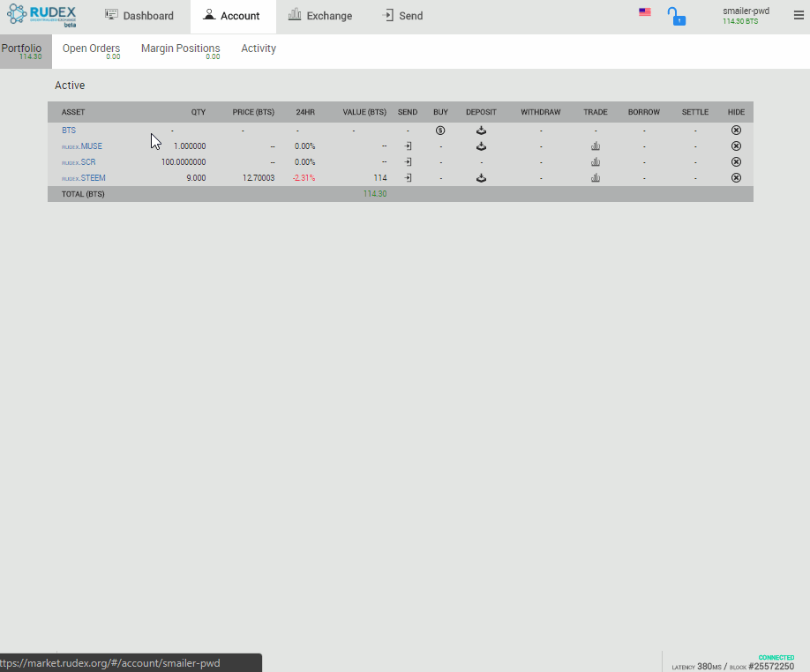The image size is (810, 672).
Task: Click the Trade chart icon for RUDEX.SCR
Action: click(596, 162)
